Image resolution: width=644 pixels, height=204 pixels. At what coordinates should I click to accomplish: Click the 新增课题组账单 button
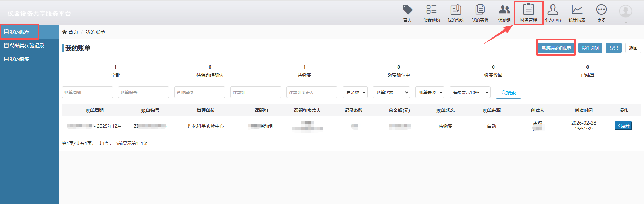click(x=556, y=48)
